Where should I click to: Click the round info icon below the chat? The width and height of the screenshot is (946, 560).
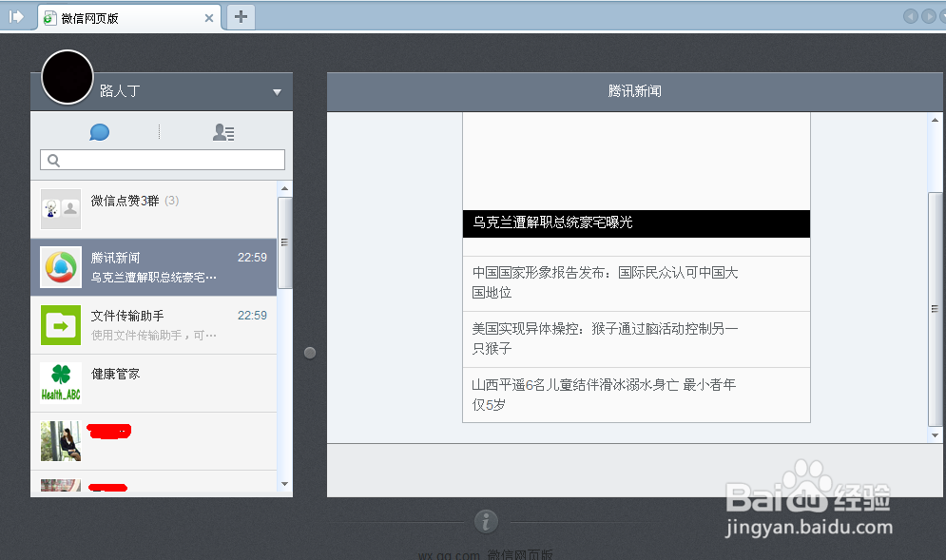click(486, 521)
